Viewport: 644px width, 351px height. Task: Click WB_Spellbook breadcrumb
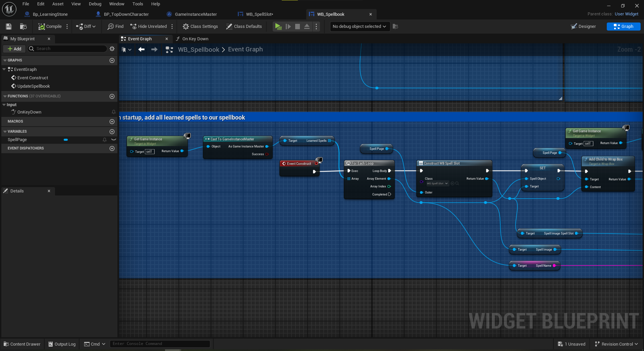click(x=199, y=50)
